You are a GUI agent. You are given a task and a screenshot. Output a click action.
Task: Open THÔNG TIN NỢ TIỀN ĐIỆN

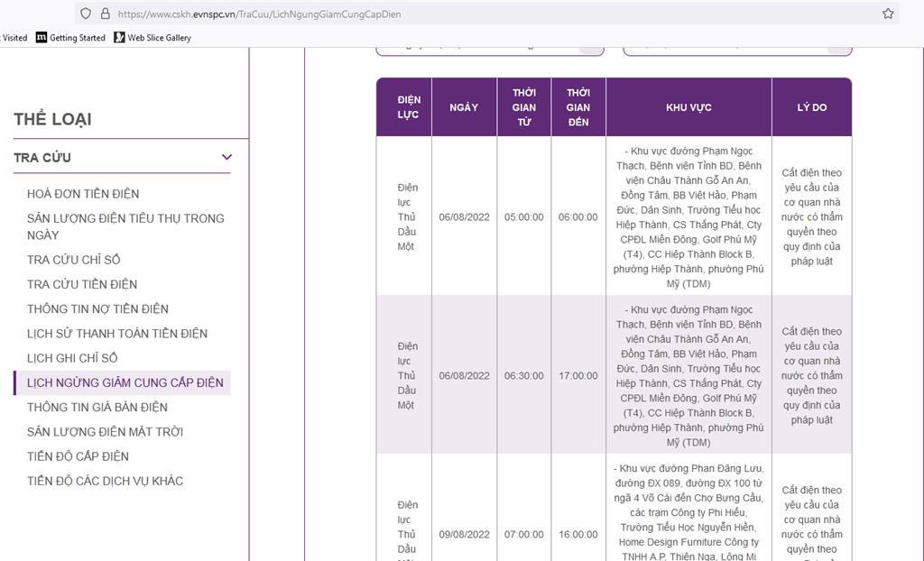click(97, 309)
